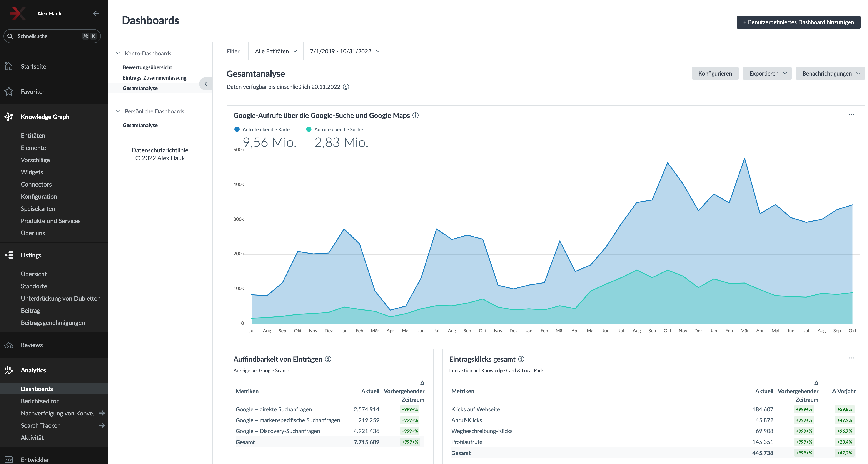Click the Startseite home icon
The height and width of the screenshot is (464, 868).
(9, 66)
